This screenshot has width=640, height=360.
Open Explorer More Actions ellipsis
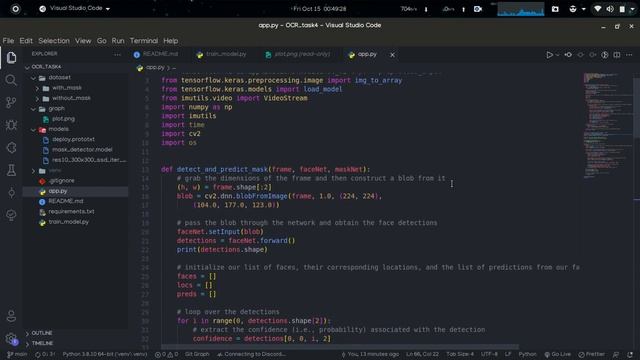117,54
